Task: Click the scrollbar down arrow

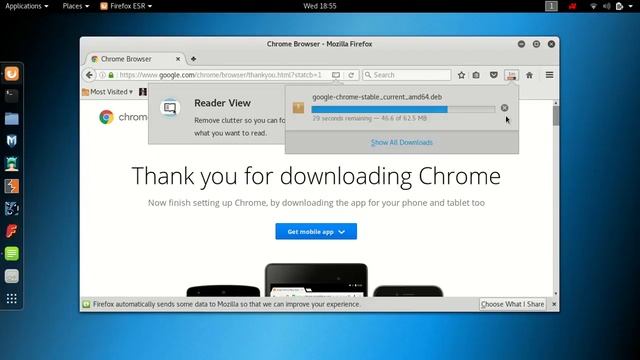Action: (x=556, y=293)
